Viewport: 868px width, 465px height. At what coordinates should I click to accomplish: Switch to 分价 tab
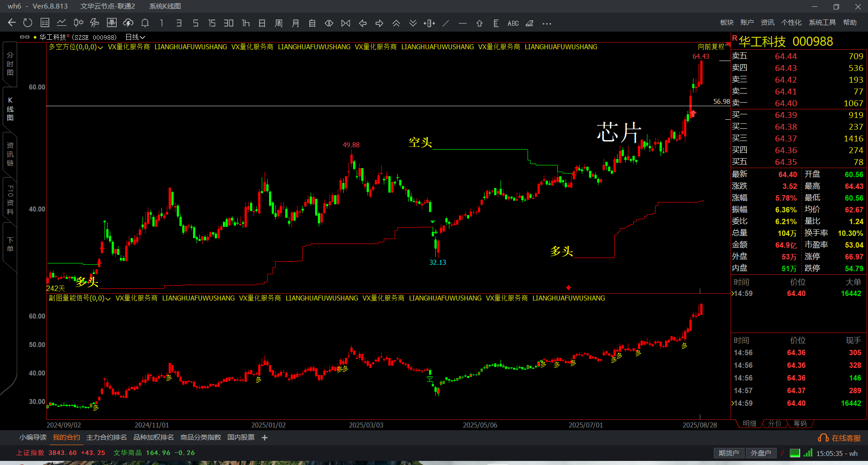click(775, 423)
